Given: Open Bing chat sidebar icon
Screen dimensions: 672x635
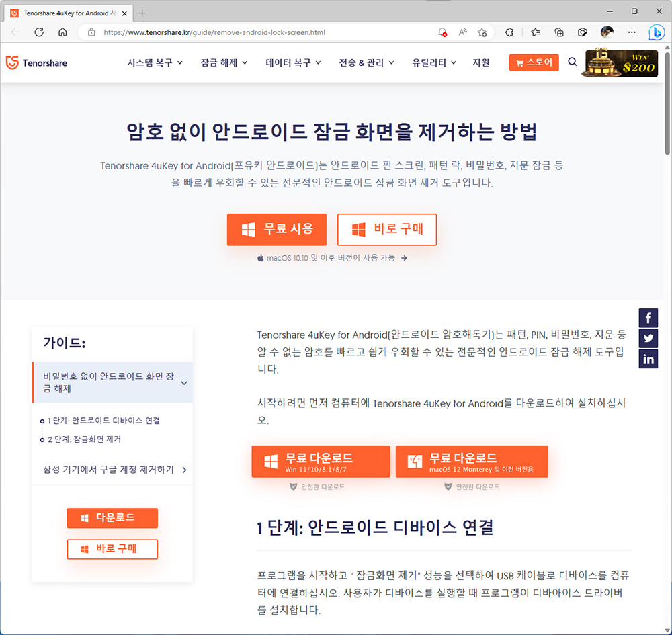Looking at the screenshot, I should click(656, 32).
